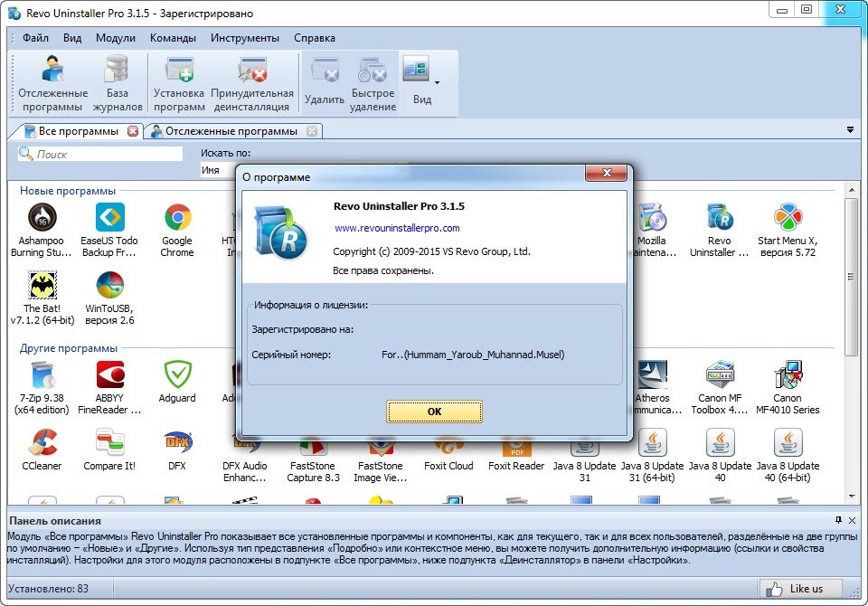The height and width of the screenshot is (606, 868).
Task: Switch to Отслеженные программы tab
Action: point(231,131)
